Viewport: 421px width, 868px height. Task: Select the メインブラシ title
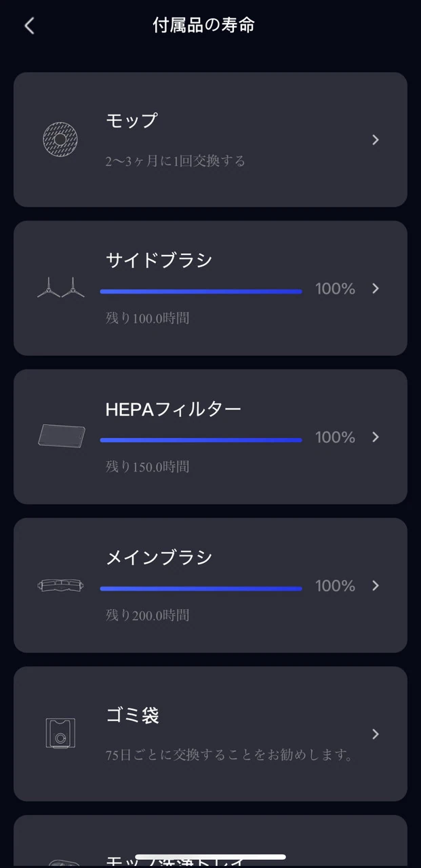coord(159,557)
